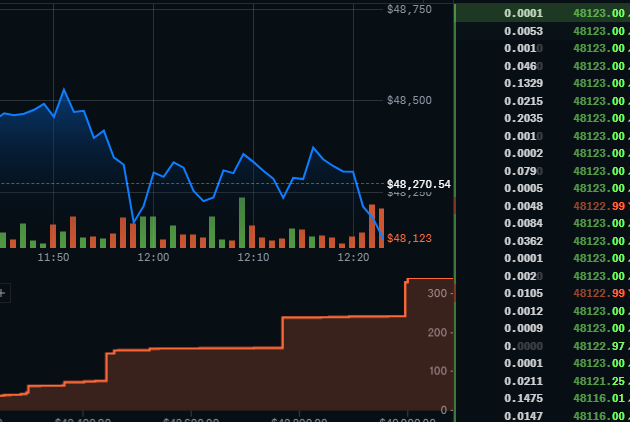
Task: Click the 48123.00 price beside 0.2035
Action: pos(599,118)
